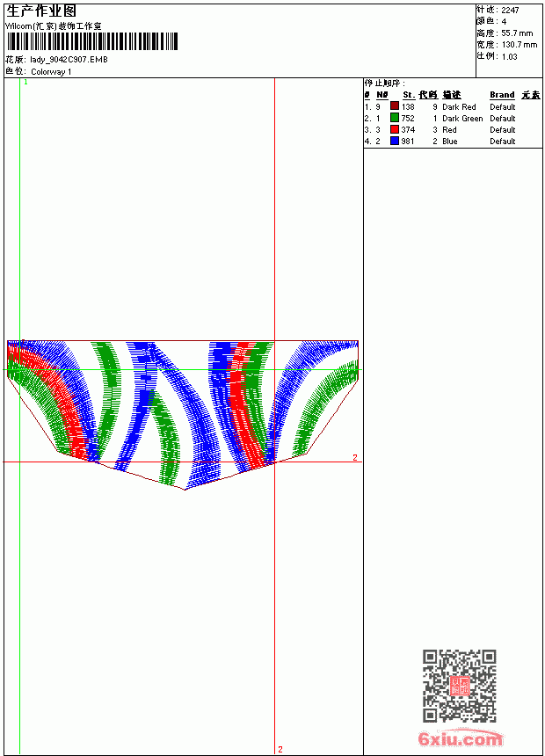This screenshot has height=756, width=545.
Task: Select the Blue row description text
Action: 449,142
